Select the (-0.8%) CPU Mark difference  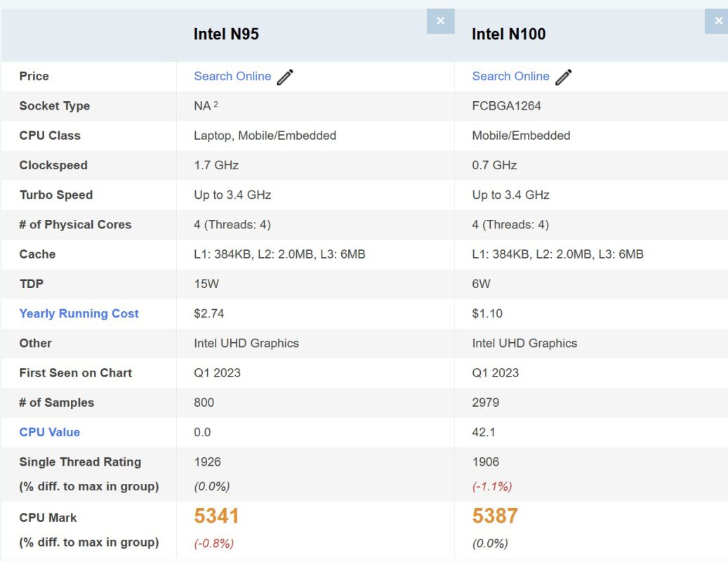[x=213, y=544]
